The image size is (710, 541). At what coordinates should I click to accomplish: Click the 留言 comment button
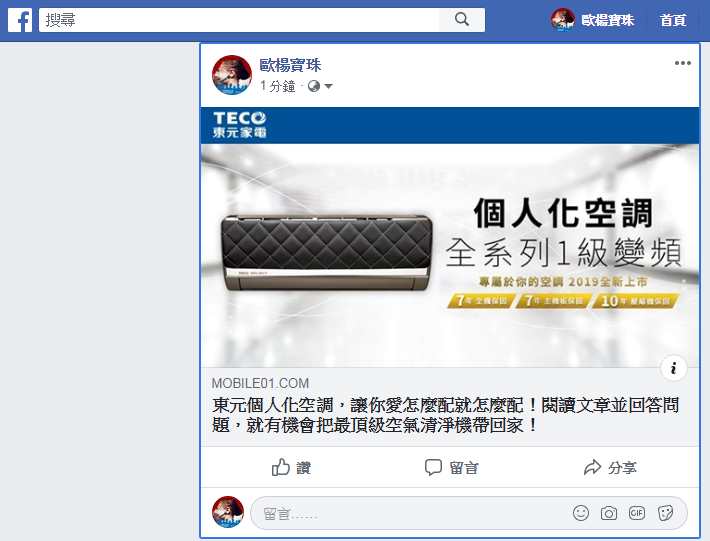pos(451,467)
